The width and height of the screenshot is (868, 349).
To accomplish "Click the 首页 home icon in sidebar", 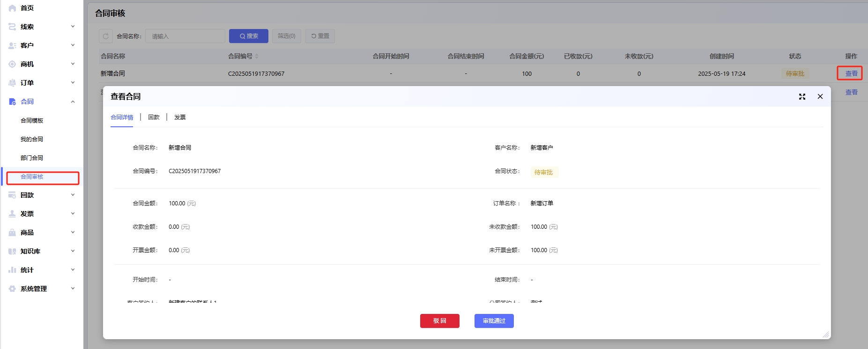I will (x=12, y=8).
